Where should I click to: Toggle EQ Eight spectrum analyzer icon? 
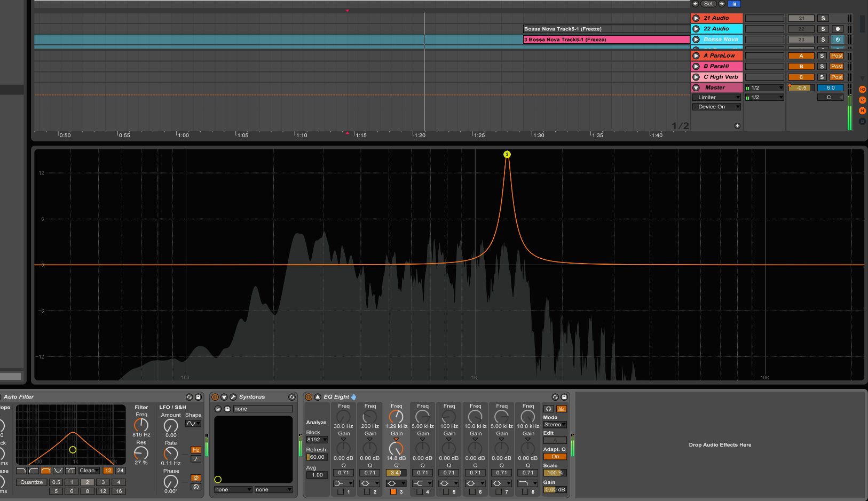point(561,409)
